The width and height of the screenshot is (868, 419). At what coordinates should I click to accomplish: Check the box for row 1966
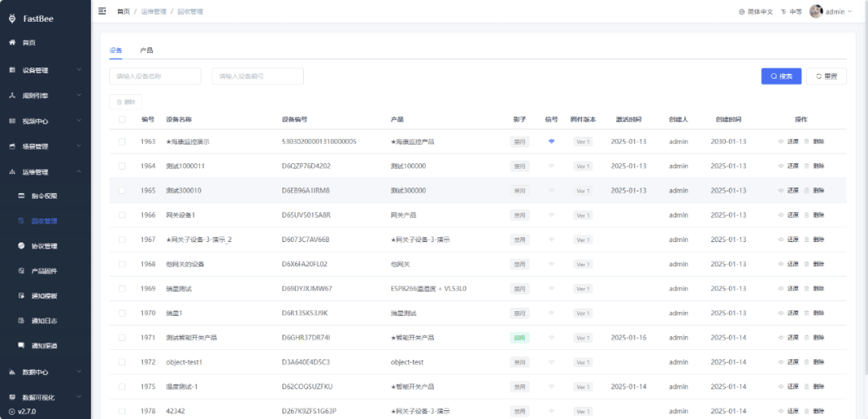tap(122, 215)
